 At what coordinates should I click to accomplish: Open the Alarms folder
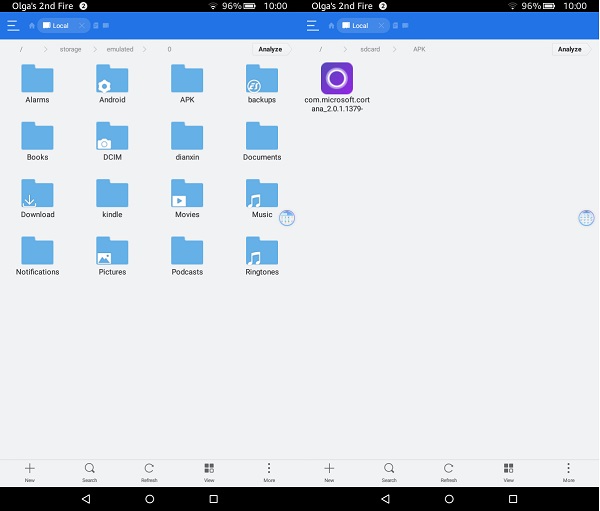pyautogui.click(x=37, y=83)
